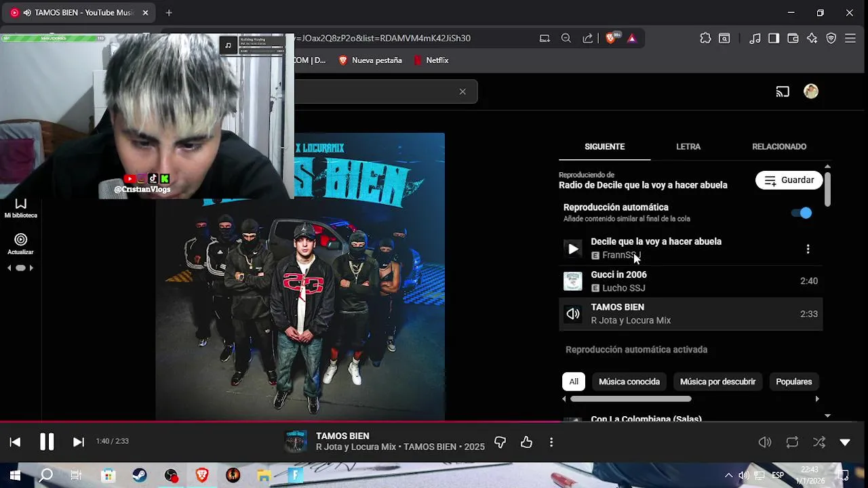Filter by Música conocida

click(x=629, y=382)
